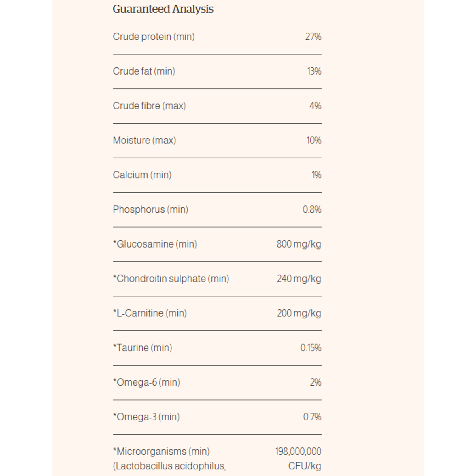Image resolution: width=476 pixels, height=476 pixels.
Task: Click the 800 mg/kg glucosamine value
Action: [299, 244]
